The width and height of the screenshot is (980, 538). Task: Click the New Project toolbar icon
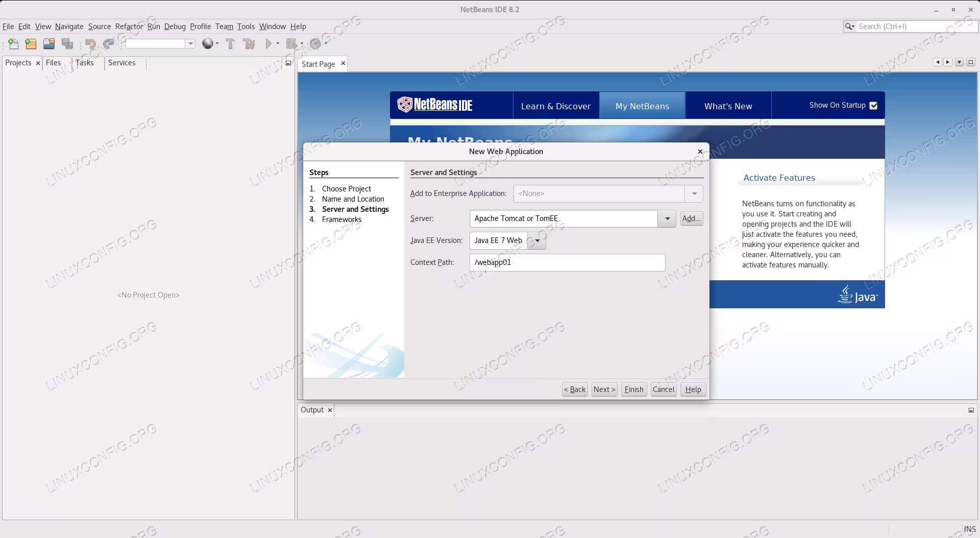point(31,44)
